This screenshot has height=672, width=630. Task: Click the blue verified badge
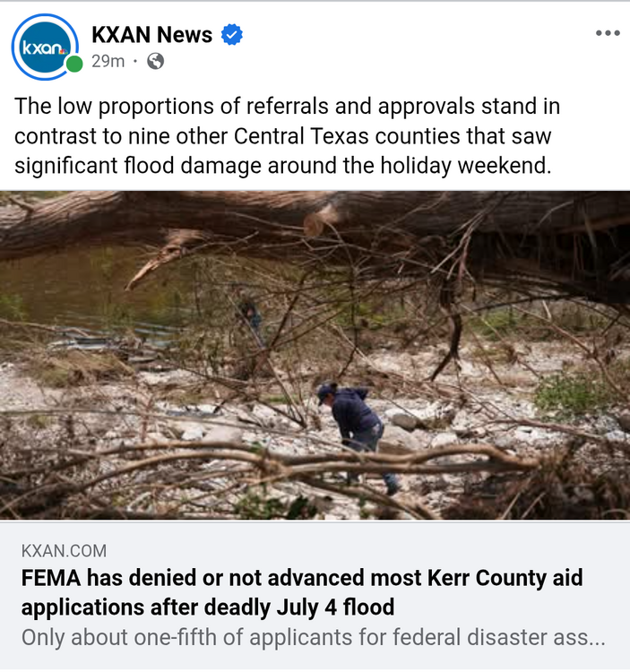click(x=232, y=34)
